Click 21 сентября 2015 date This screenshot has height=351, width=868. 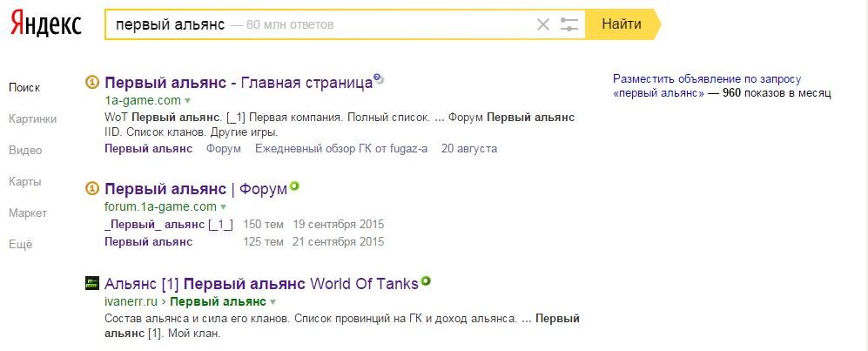coord(339,241)
